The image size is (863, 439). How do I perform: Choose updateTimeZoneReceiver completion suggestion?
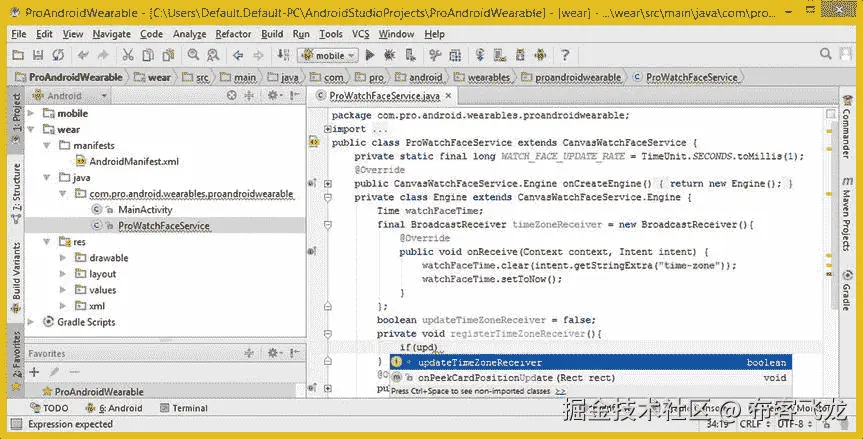591,363
